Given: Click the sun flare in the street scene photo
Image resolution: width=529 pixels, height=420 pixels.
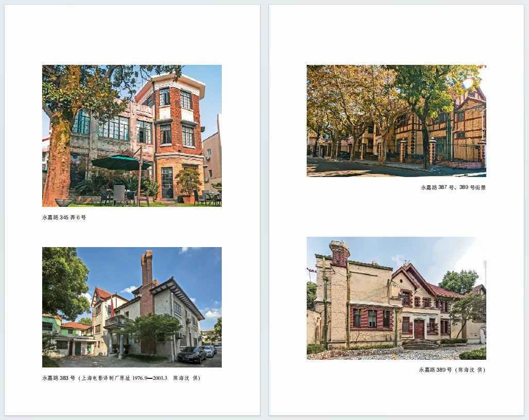Looking at the screenshot, I should [x=467, y=83].
